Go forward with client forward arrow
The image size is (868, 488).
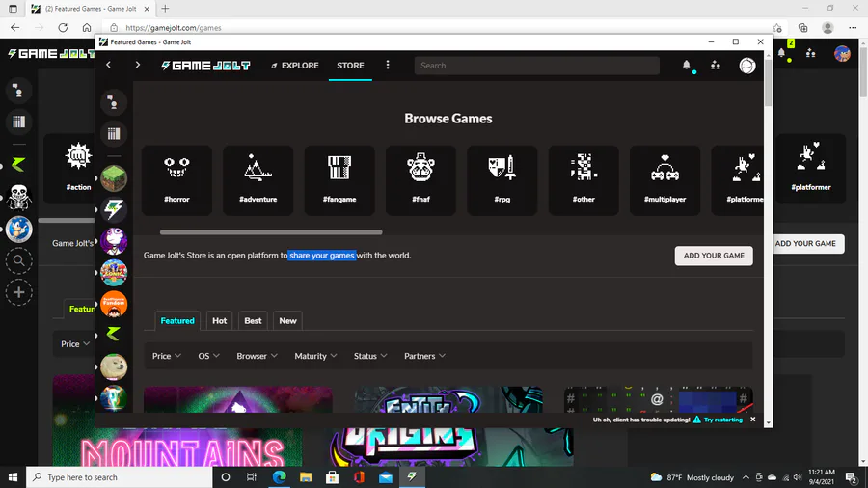click(x=137, y=65)
